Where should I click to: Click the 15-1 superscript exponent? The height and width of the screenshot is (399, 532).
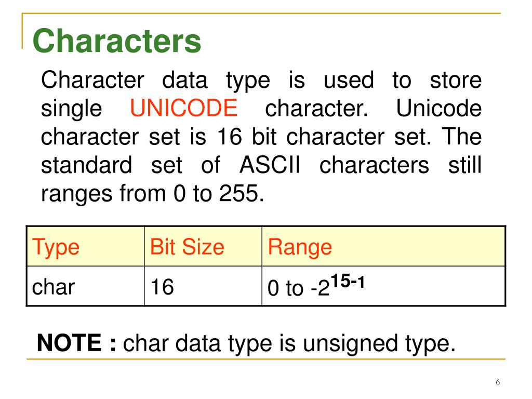tap(348, 281)
